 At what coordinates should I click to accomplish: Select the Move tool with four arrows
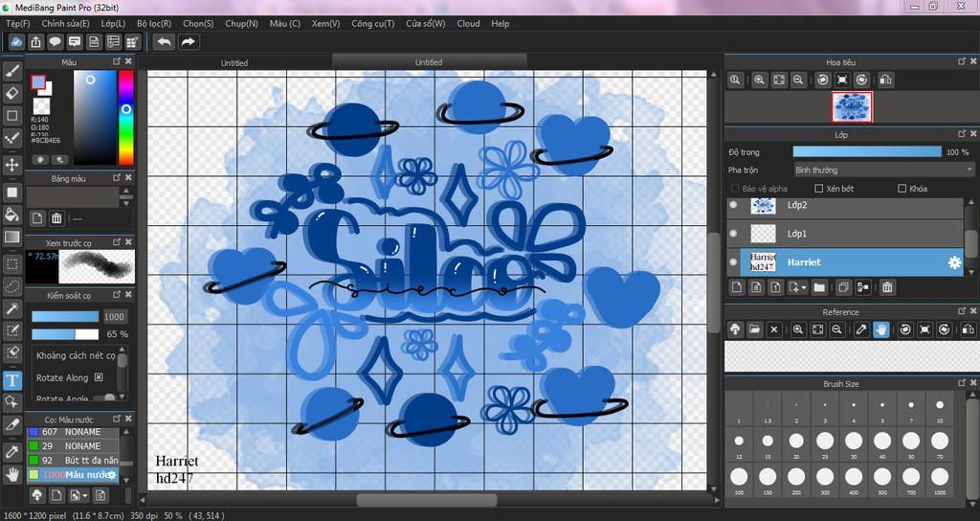(11, 165)
